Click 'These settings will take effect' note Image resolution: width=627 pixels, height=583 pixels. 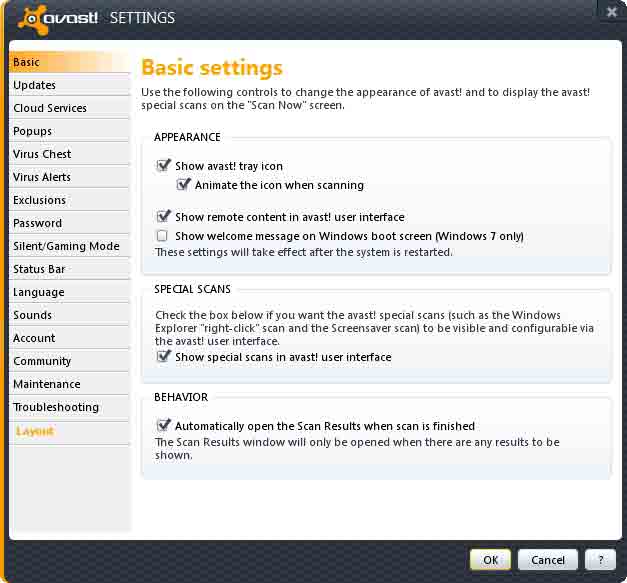coord(304,252)
